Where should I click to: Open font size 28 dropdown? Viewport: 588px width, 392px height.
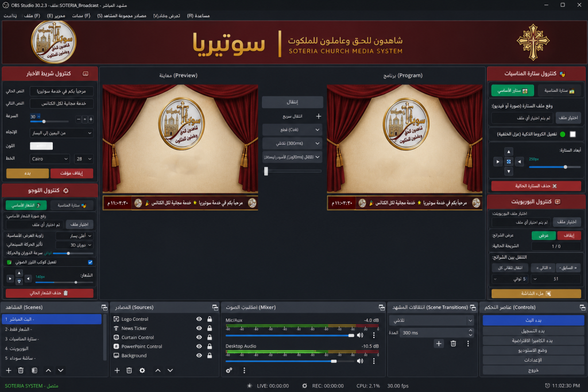[x=84, y=159]
